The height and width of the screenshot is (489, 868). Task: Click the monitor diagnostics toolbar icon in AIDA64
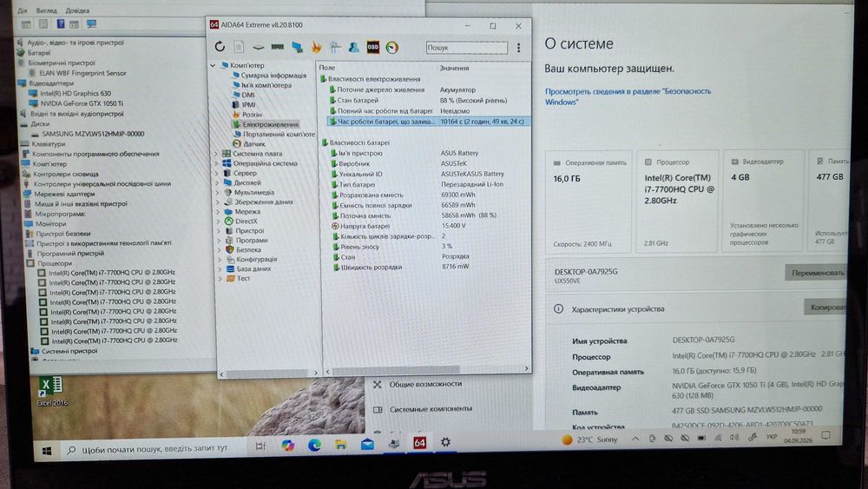(x=335, y=48)
